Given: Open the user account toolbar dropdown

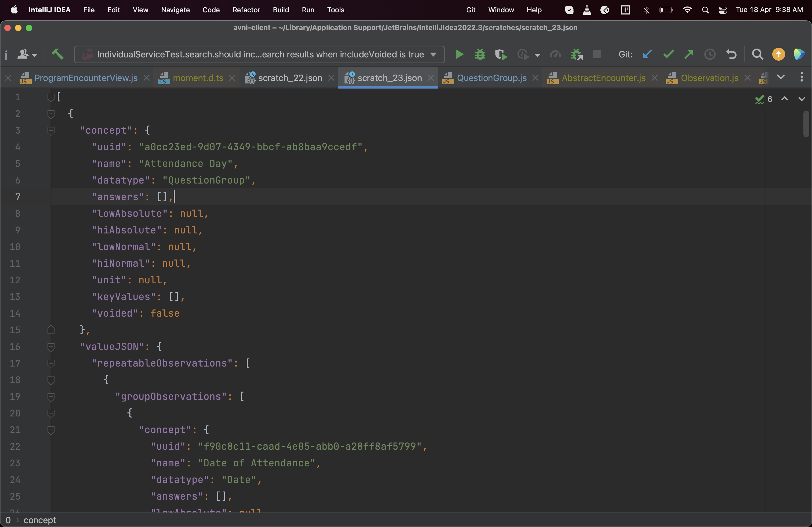Looking at the screenshot, I should (x=27, y=54).
